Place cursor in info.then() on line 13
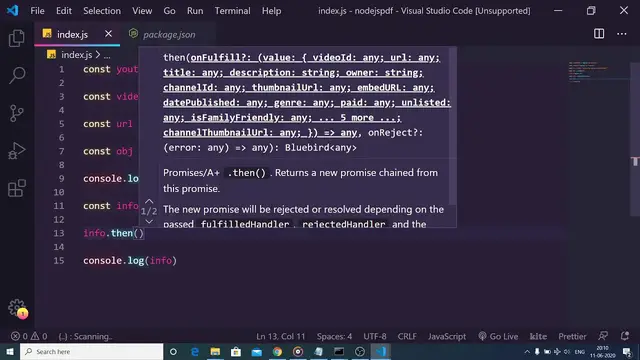This screenshot has width=640, height=360. (113, 233)
